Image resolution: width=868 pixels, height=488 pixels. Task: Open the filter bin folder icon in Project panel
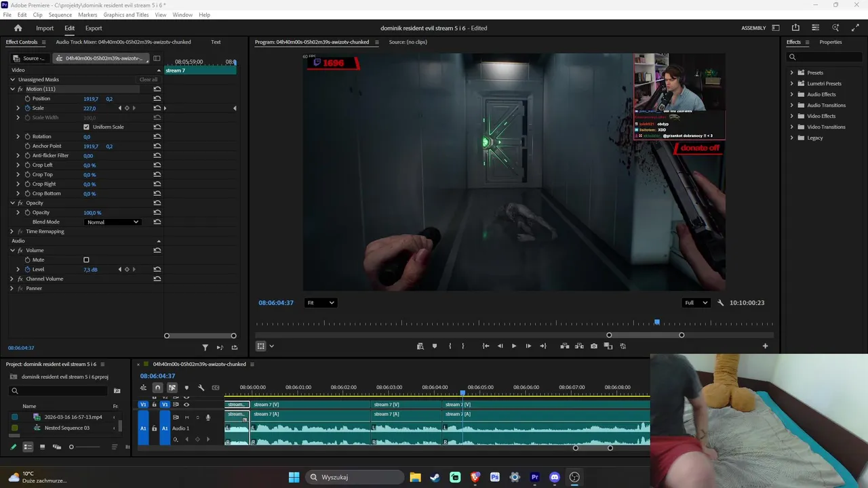(x=117, y=391)
